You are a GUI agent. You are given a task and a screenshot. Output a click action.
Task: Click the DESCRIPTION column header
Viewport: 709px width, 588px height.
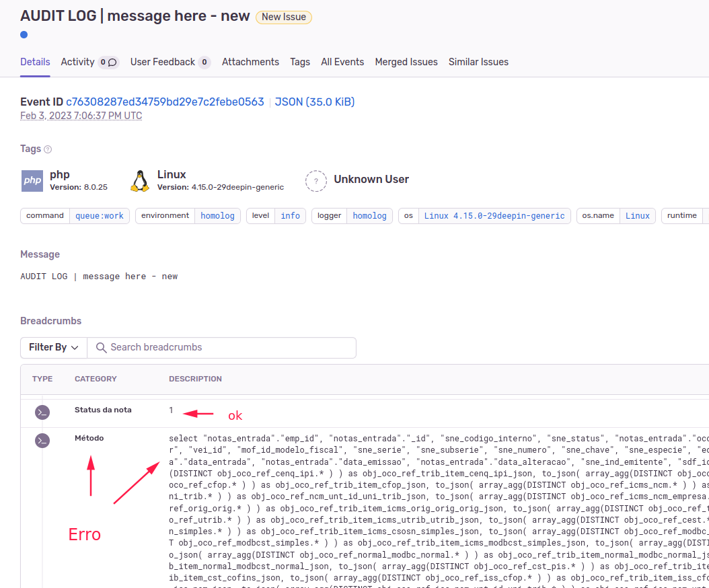195,379
